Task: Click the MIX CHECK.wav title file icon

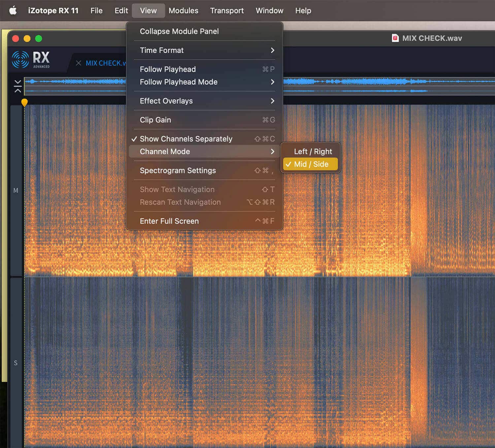Action: tap(395, 38)
